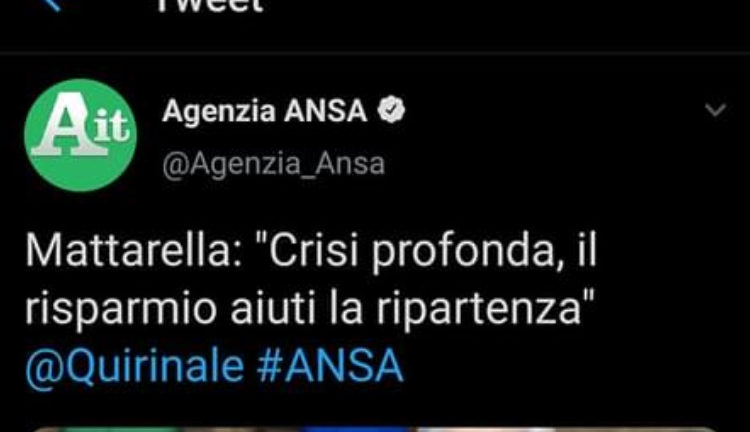Tap the word 'Mattarella:' in the tweet
This screenshot has height=432, width=750.
click(134, 251)
